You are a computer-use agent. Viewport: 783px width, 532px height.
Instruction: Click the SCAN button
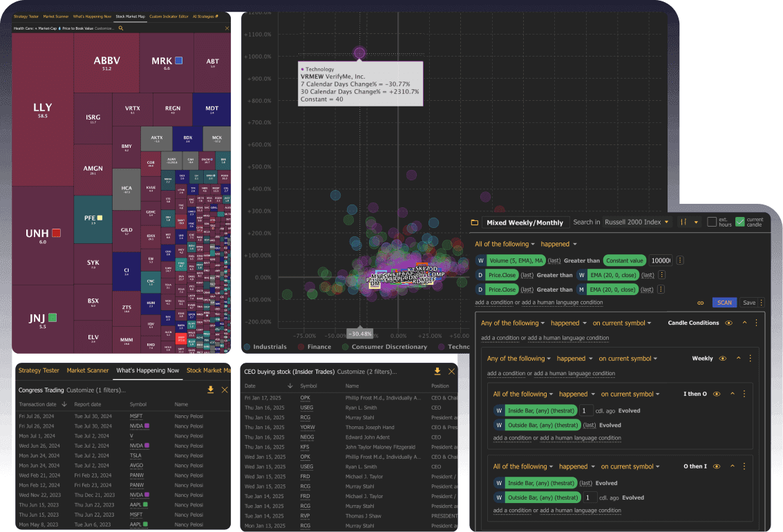tap(724, 303)
